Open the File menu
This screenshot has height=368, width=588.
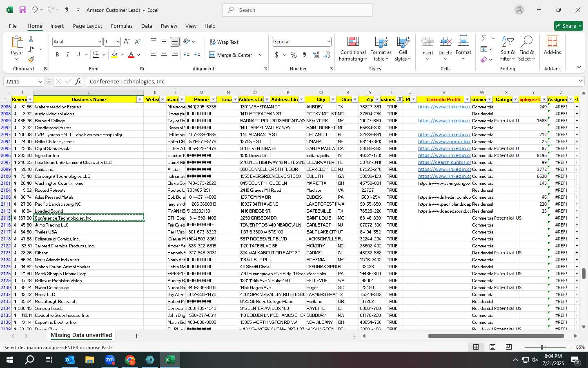coord(13,26)
